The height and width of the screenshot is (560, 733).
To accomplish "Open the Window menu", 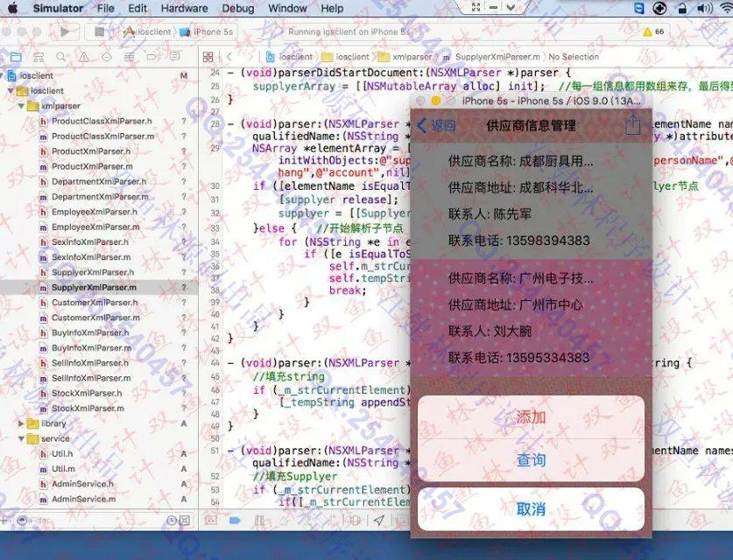I will coord(287,9).
